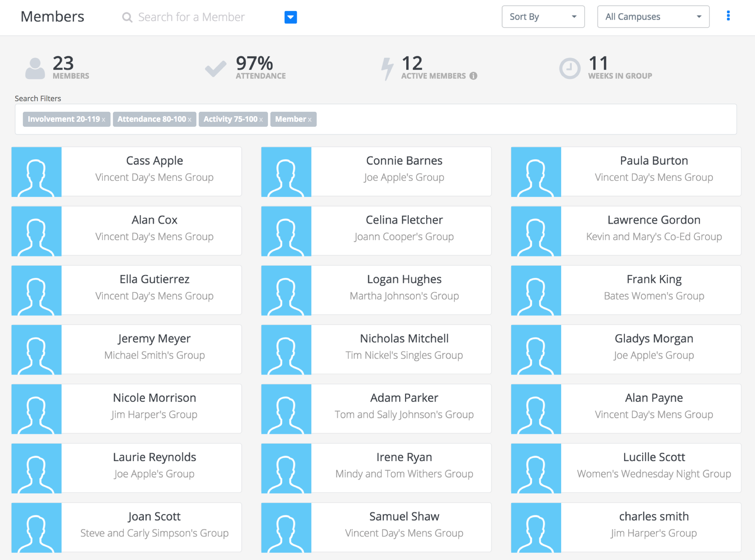Click Logan Hughes's avatar thumbnail
This screenshot has height=560, width=755.
tap(286, 290)
